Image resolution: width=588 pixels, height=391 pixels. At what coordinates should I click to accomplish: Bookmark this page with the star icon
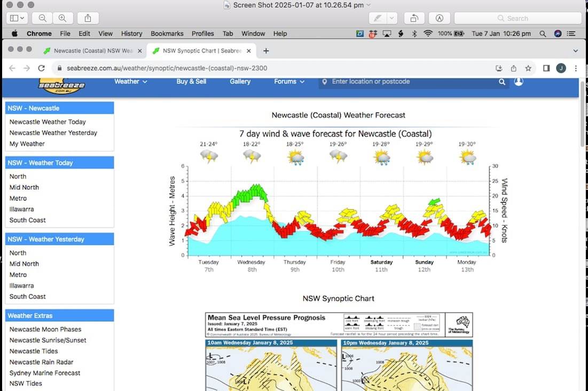[x=528, y=68]
